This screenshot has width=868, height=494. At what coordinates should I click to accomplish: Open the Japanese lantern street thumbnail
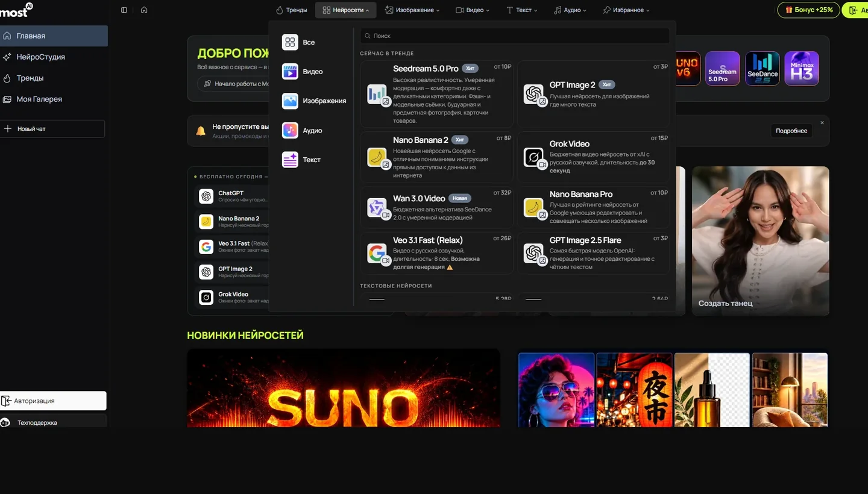click(634, 390)
